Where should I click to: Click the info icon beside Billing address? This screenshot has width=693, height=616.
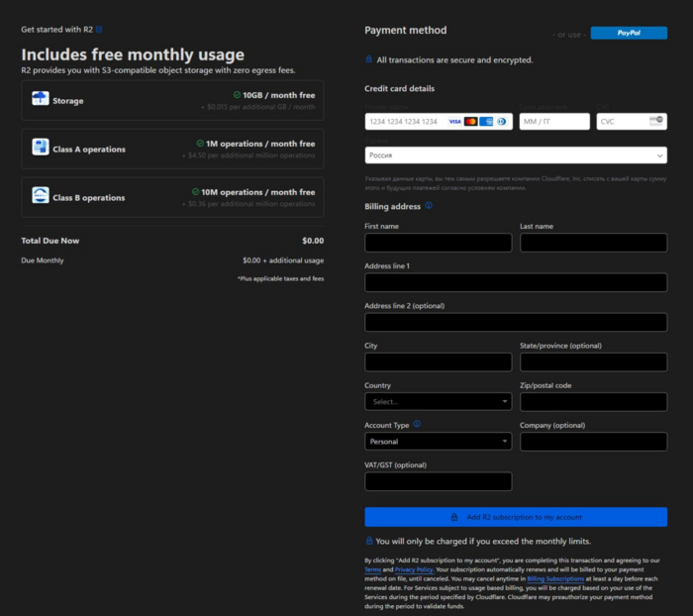tap(429, 206)
